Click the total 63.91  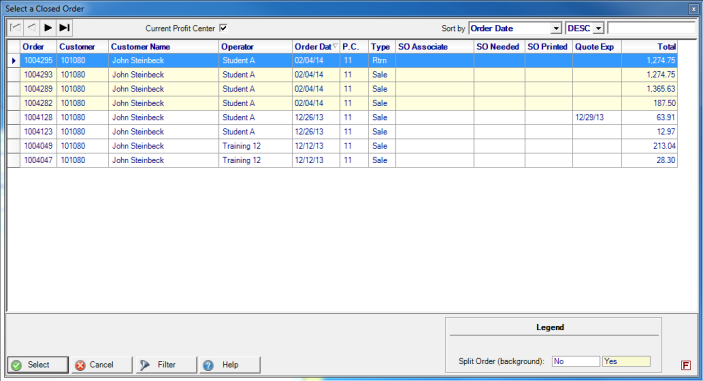[649, 117]
